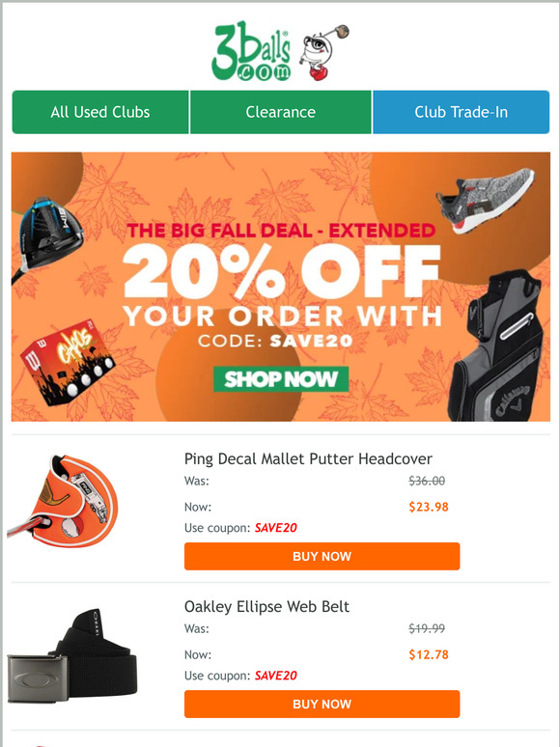Buy the Oakley Ellipse Web Belt now
The height and width of the screenshot is (747, 560).
pyautogui.click(x=322, y=705)
